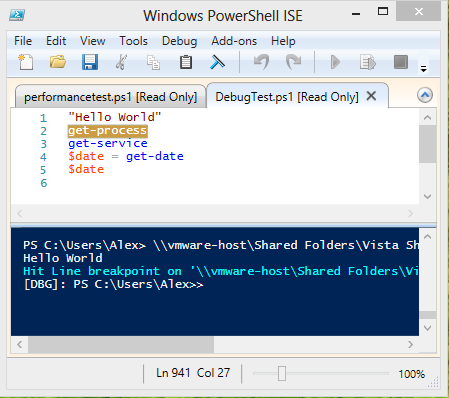Open the PowerShell ISE window icon menu
449x398 pixels.
click(17, 15)
